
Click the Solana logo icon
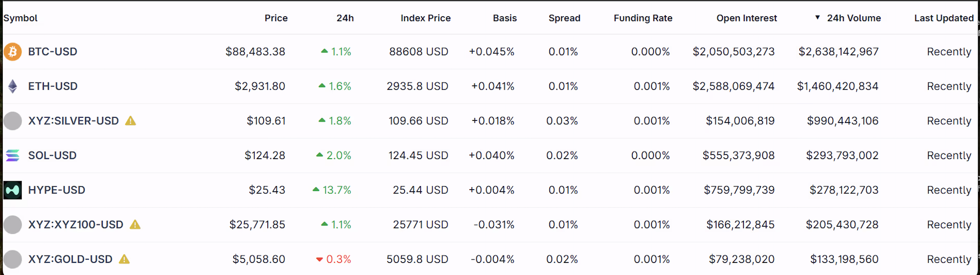point(13,155)
